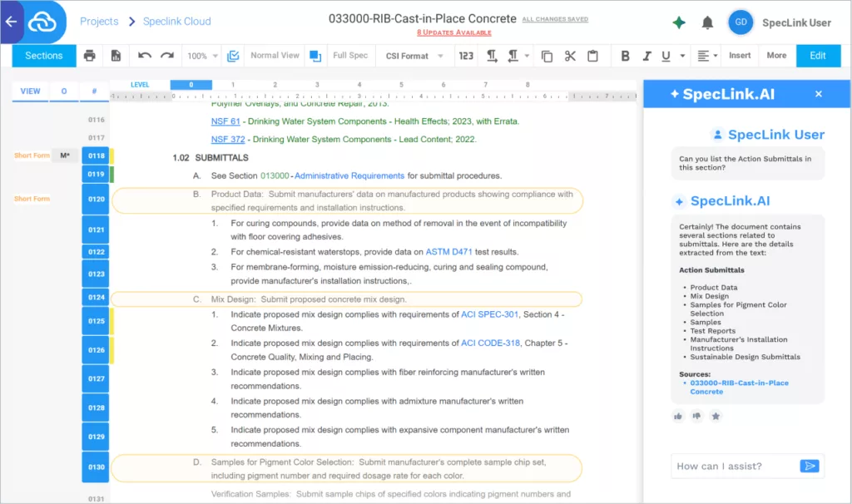The width and height of the screenshot is (852, 504).
Task: Apply underline formatting
Action: [x=666, y=56]
